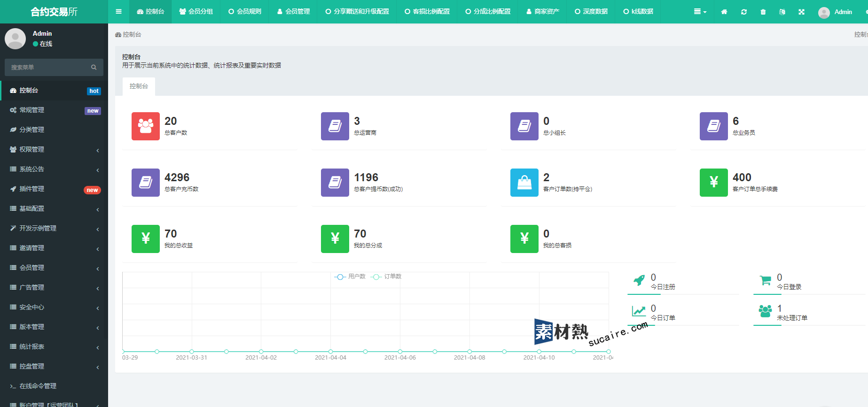The height and width of the screenshot is (407, 868).
Task: Switch to the 分成比例配置 top tab
Action: tap(488, 12)
